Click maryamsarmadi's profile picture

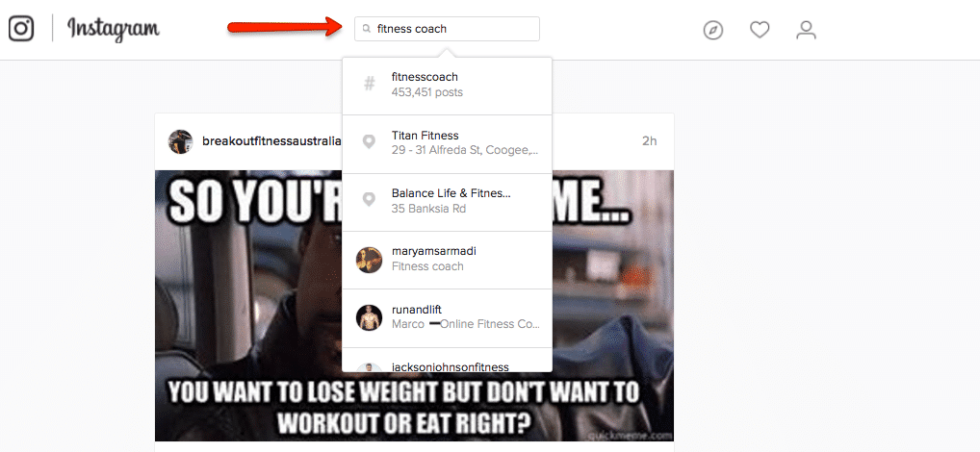tap(370, 260)
